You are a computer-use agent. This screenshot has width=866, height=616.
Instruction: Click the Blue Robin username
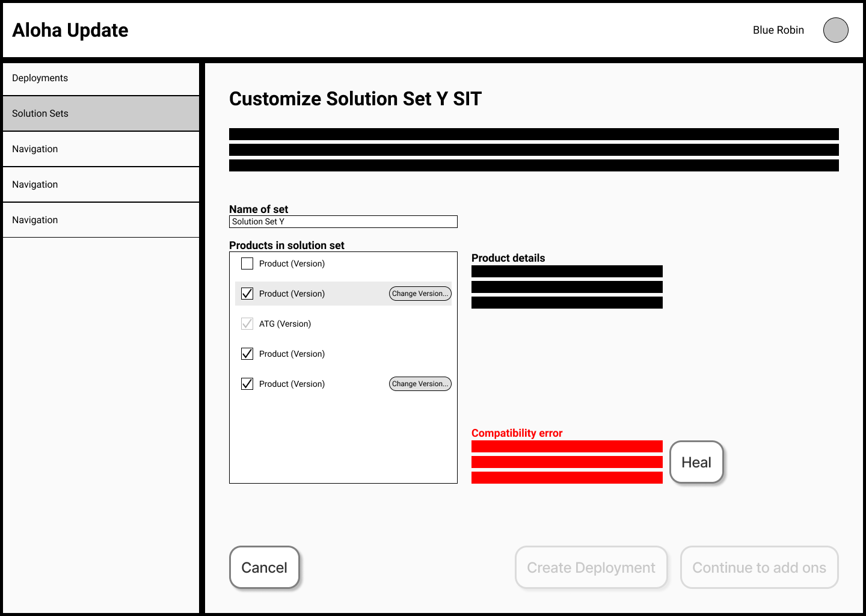point(778,30)
